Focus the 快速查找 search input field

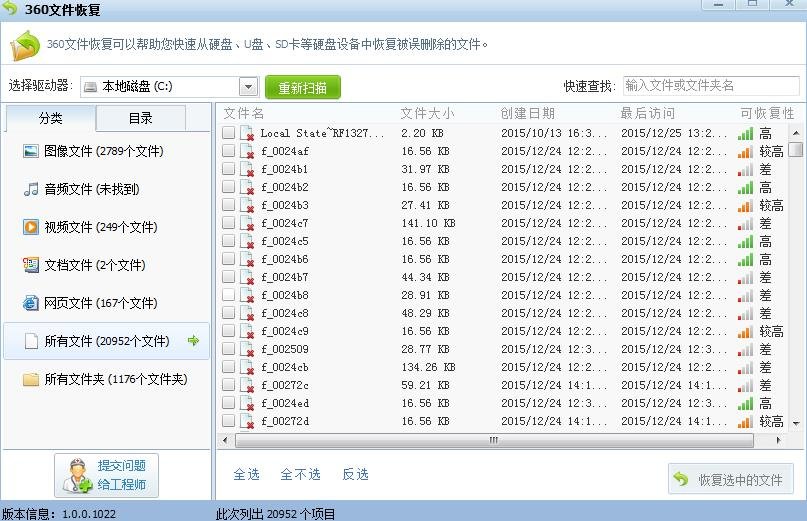click(711, 85)
